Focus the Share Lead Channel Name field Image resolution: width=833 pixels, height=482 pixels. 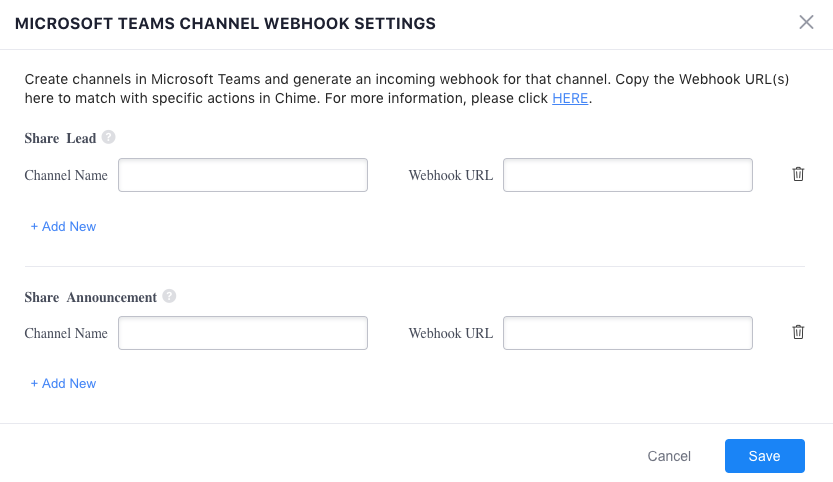243,175
